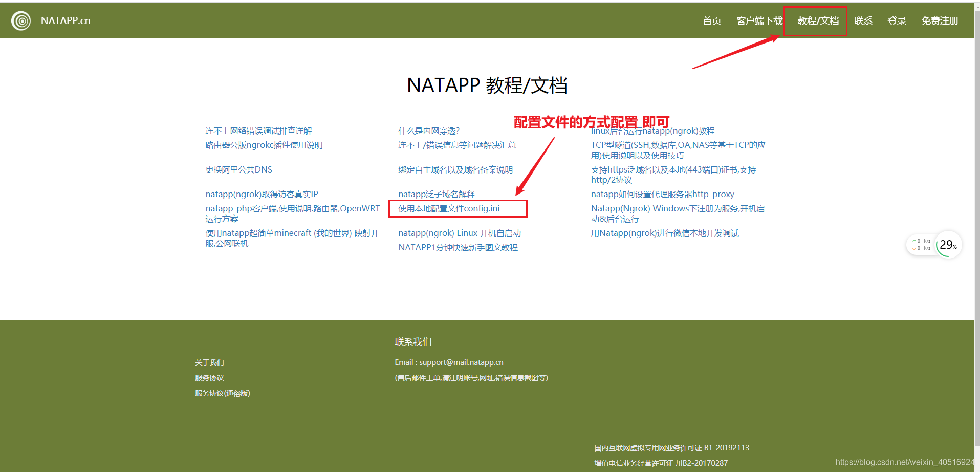Open 什么是内网穿透? article
Image resolution: width=980 pixels, height=472 pixels.
tap(429, 131)
